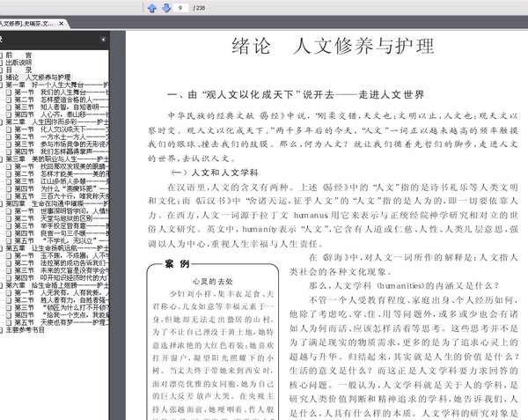This screenshot has height=420, width=528.
Task: Click bookmark icon beside 江山多娇人多慧
Action: (9, 181)
